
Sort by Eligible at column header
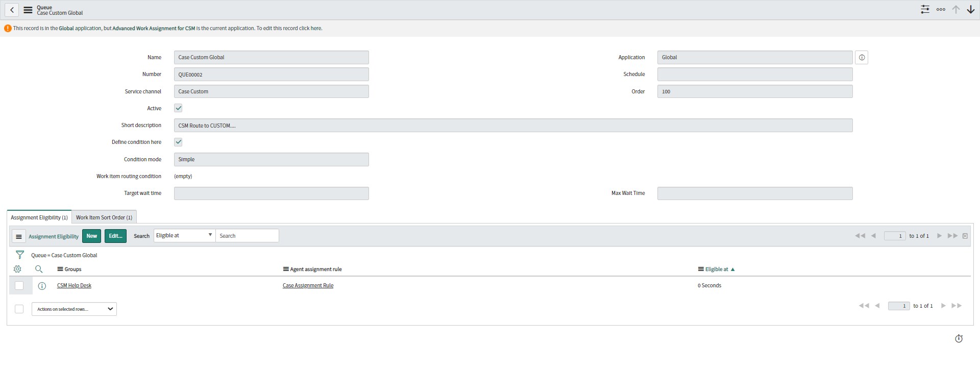pos(717,269)
